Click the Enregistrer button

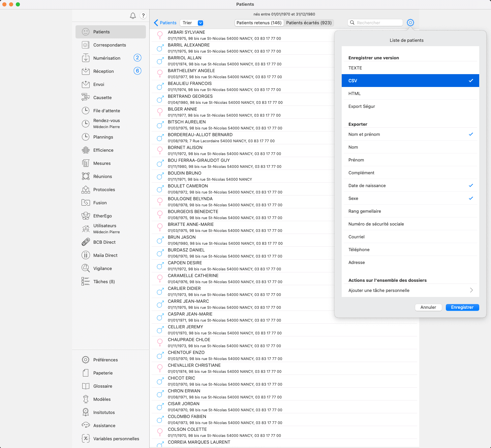click(x=462, y=307)
